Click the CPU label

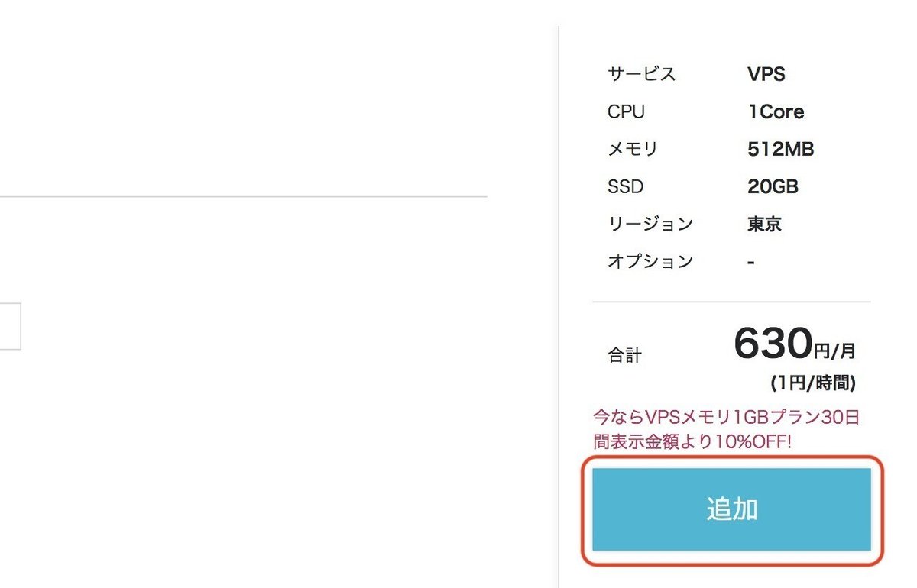coord(626,111)
